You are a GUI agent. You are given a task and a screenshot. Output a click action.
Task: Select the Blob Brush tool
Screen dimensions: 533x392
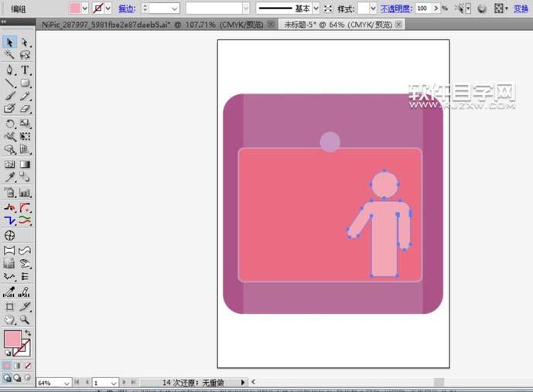point(9,109)
